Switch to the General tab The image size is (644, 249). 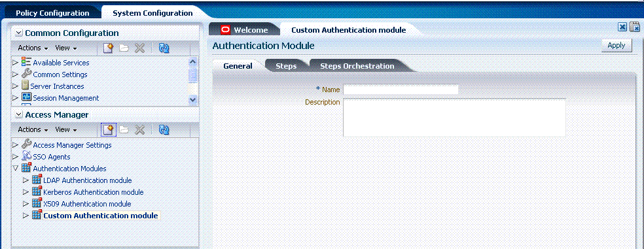(238, 66)
